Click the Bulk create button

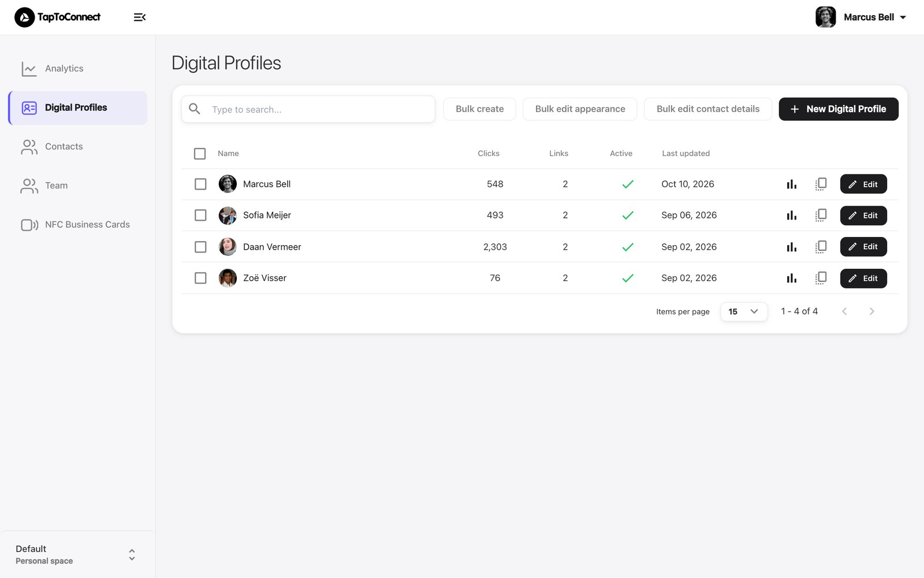[479, 109]
